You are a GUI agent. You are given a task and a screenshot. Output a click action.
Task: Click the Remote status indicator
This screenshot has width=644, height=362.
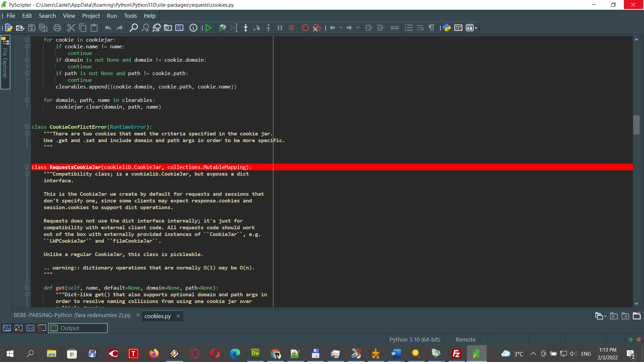click(465, 340)
